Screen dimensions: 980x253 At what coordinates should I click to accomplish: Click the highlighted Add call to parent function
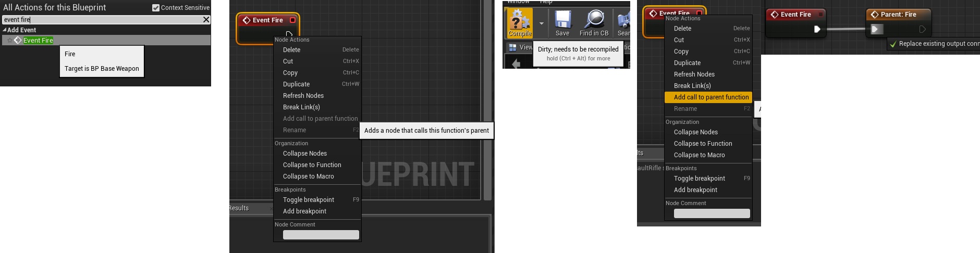pyautogui.click(x=708, y=97)
